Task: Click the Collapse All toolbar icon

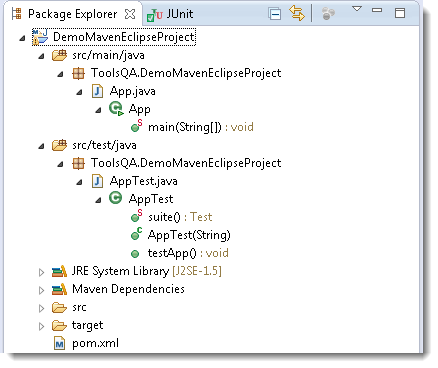Action: tap(275, 14)
